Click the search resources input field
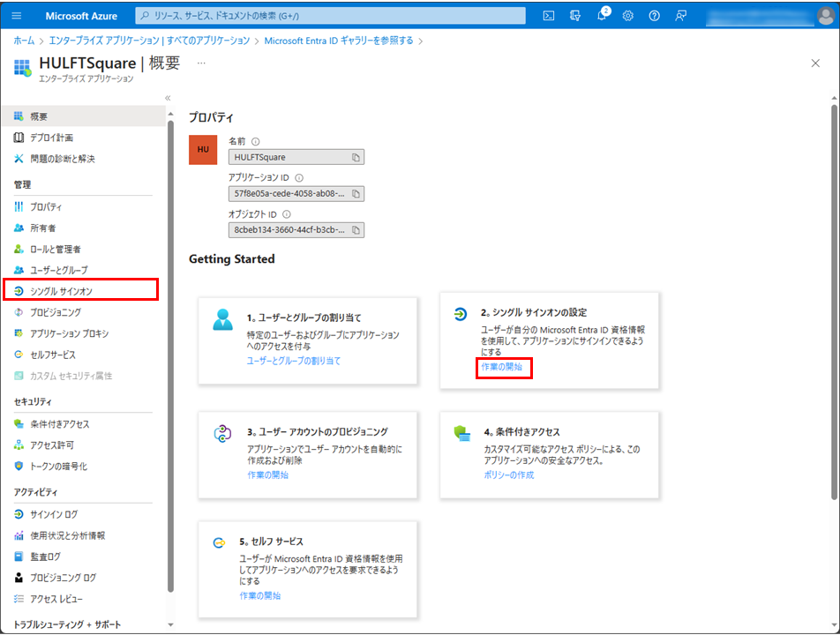The image size is (840, 635). (x=331, y=16)
